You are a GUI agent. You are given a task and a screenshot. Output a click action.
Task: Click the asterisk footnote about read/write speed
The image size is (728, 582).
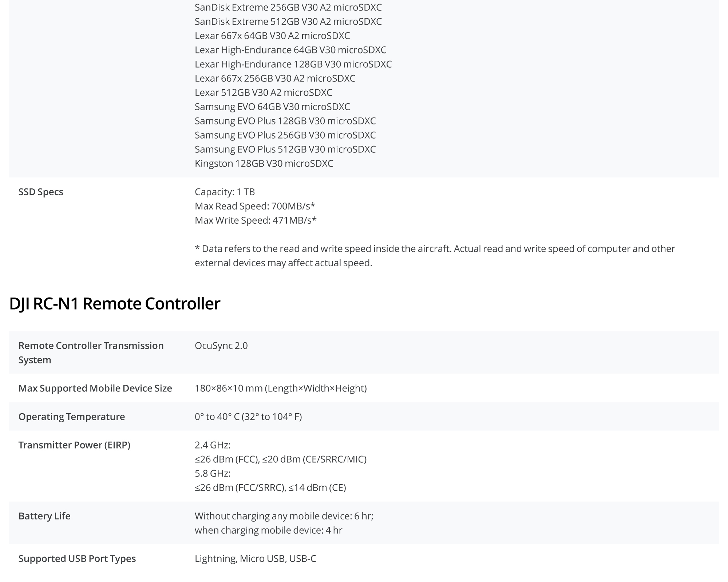click(x=435, y=256)
